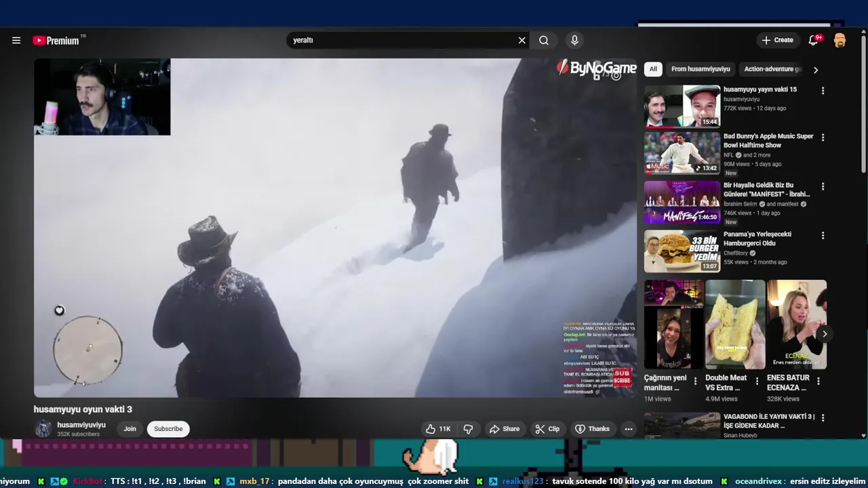Click realkus123 username in chat ticker
Image resolution: width=868 pixels, height=488 pixels.
click(523, 481)
